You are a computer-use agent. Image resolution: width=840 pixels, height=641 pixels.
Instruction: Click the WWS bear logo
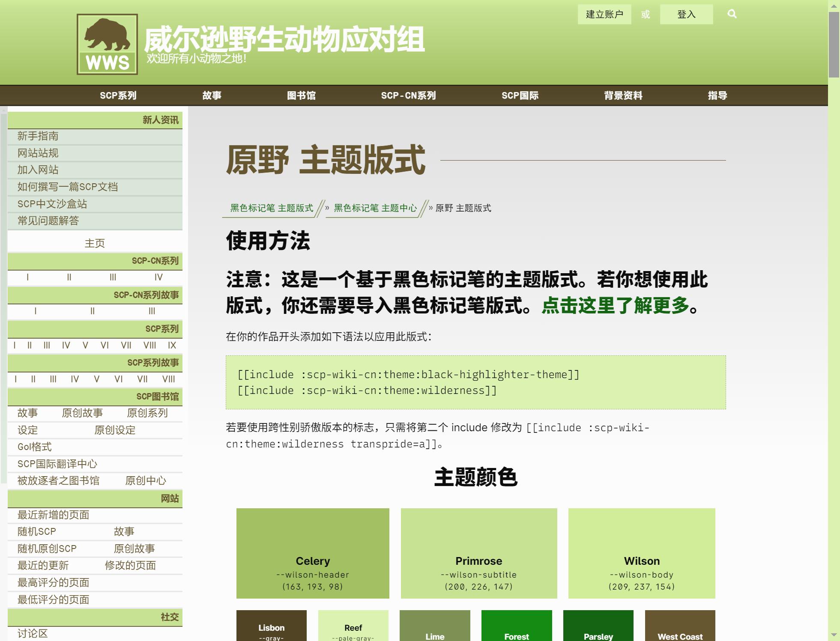tap(107, 44)
